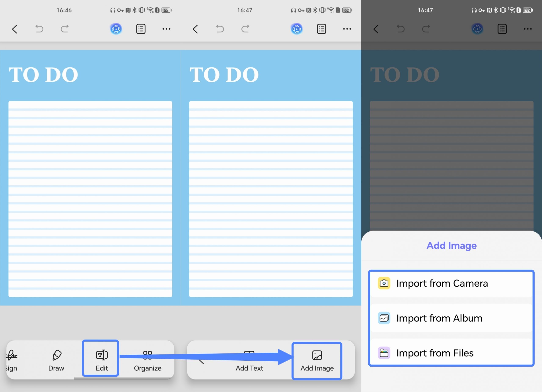Viewport: 542px width, 392px height.
Task: Tap the undo icon in the middle screenshot
Action: pyautogui.click(x=220, y=29)
